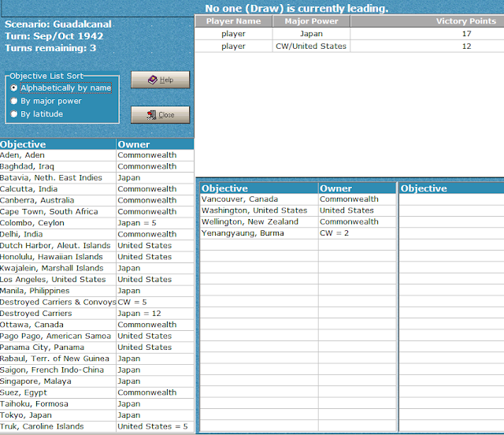Image resolution: width=504 pixels, height=435 pixels.
Task: Click 'United States = 5' owner cell
Action: coord(155,426)
